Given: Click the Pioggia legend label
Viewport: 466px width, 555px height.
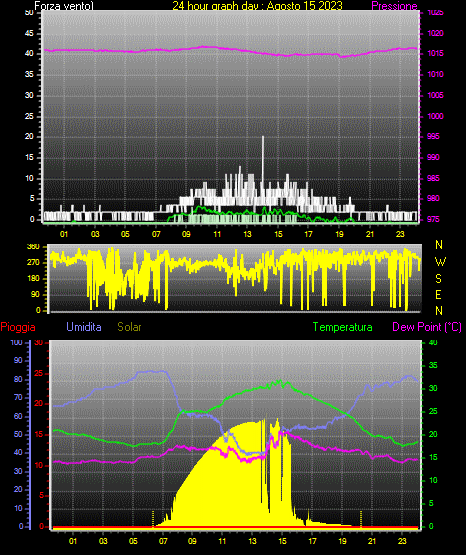Looking at the screenshot, I should [x=18, y=327].
